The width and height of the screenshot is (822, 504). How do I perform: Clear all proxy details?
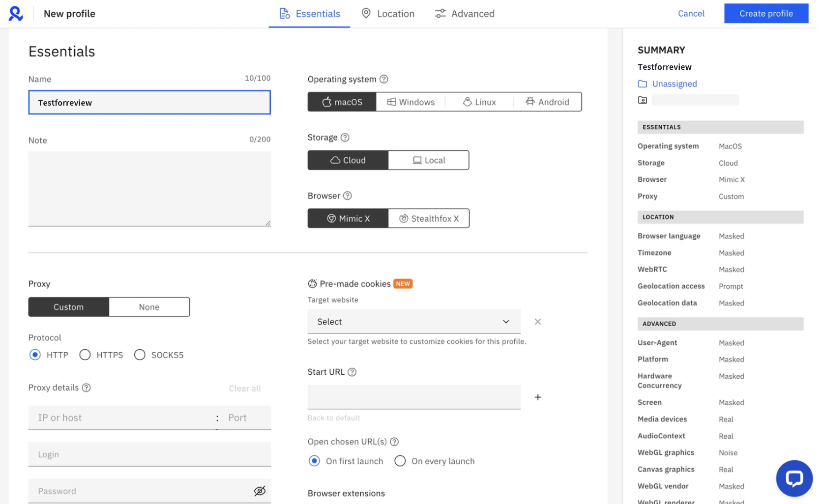[244, 388]
